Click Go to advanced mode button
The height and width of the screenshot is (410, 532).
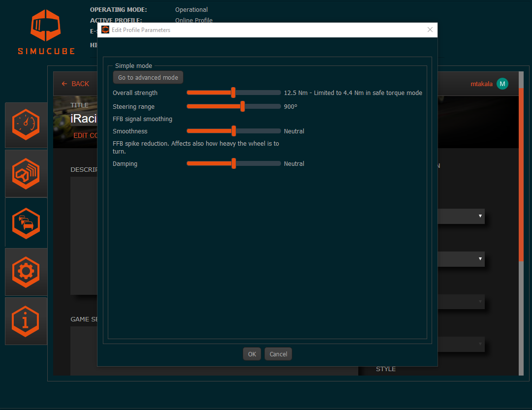click(x=148, y=78)
